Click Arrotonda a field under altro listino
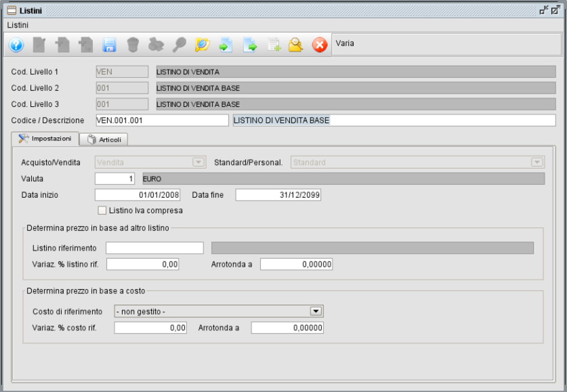The image size is (567, 392). [296, 264]
